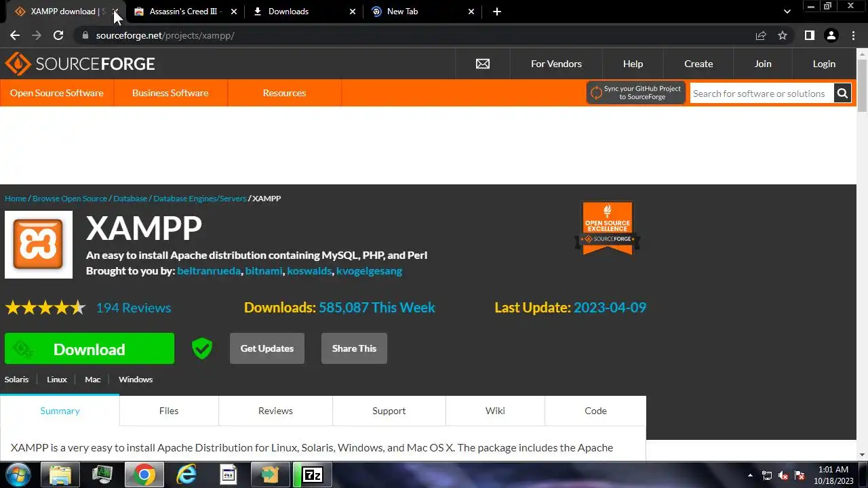Click Sync your GitHub Project button
This screenshot has width=868, height=488.
pyautogui.click(x=635, y=93)
